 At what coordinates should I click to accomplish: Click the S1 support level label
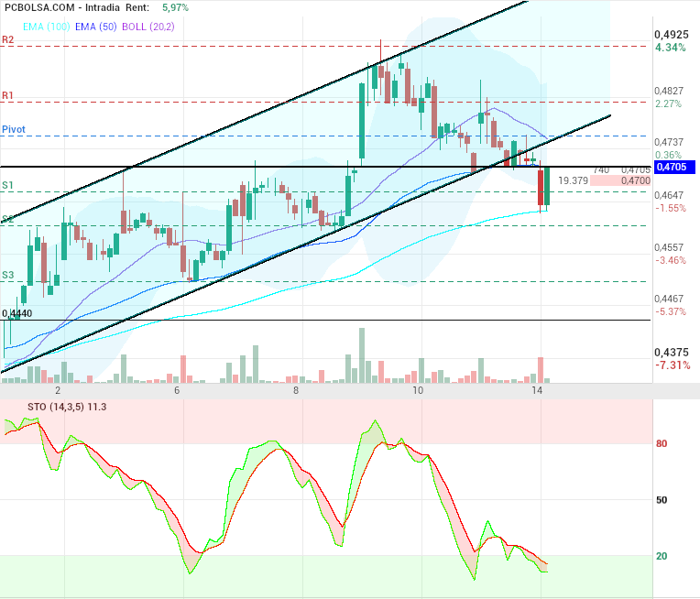8,185
